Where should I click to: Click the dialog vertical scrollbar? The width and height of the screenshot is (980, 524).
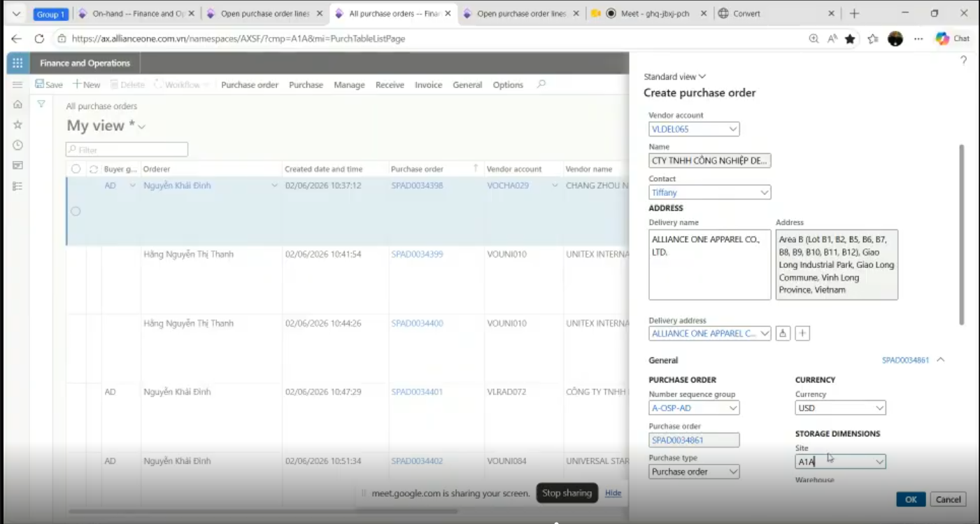click(962, 234)
